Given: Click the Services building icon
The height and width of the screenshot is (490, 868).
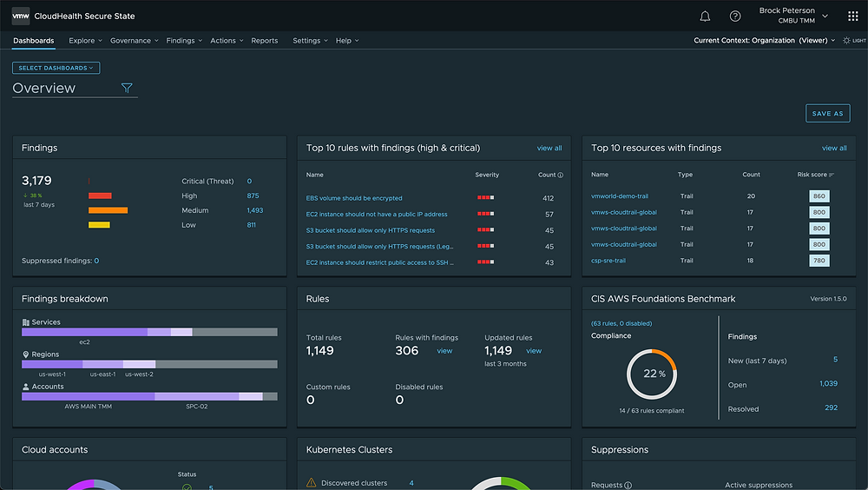Looking at the screenshot, I should [x=25, y=322].
